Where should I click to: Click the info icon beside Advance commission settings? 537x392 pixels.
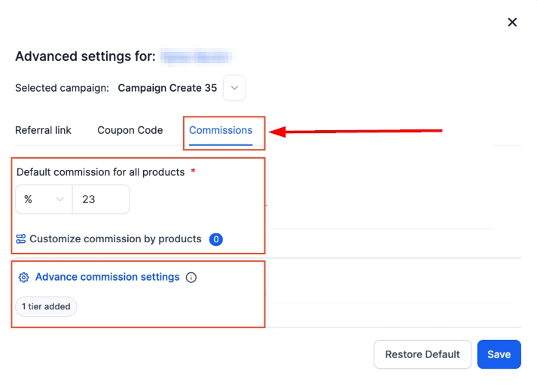[x=191, y=278]
